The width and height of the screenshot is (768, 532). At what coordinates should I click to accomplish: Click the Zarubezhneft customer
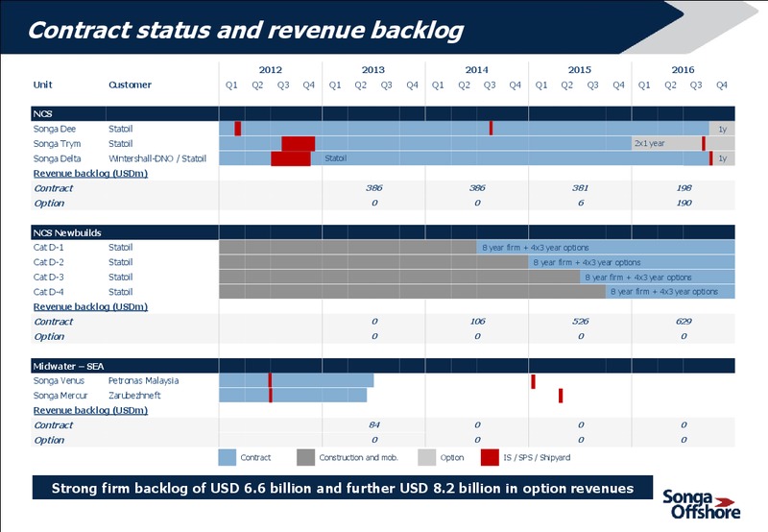point(134,396)
